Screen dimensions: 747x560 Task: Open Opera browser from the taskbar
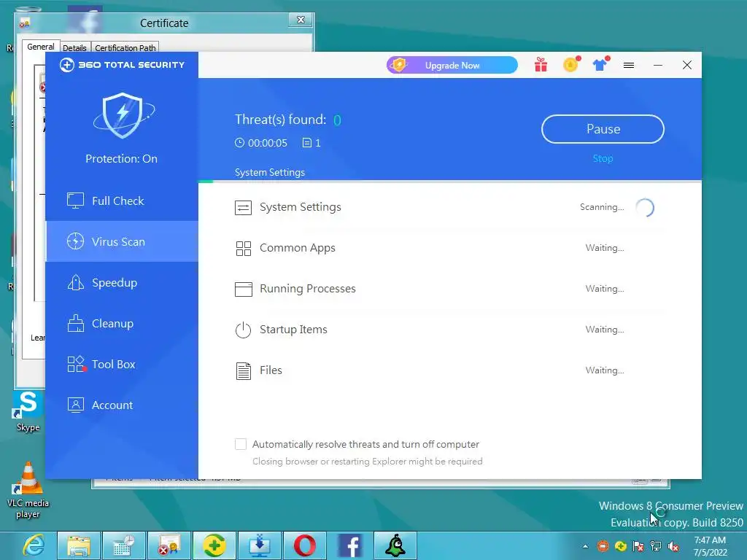[304, 545]
